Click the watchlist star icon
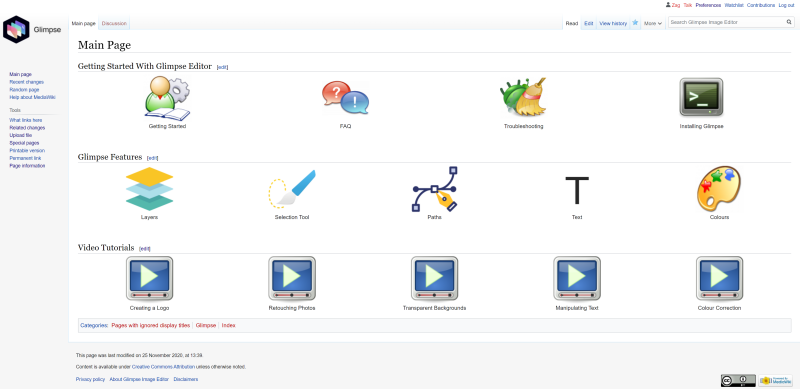 click(635, 22)
